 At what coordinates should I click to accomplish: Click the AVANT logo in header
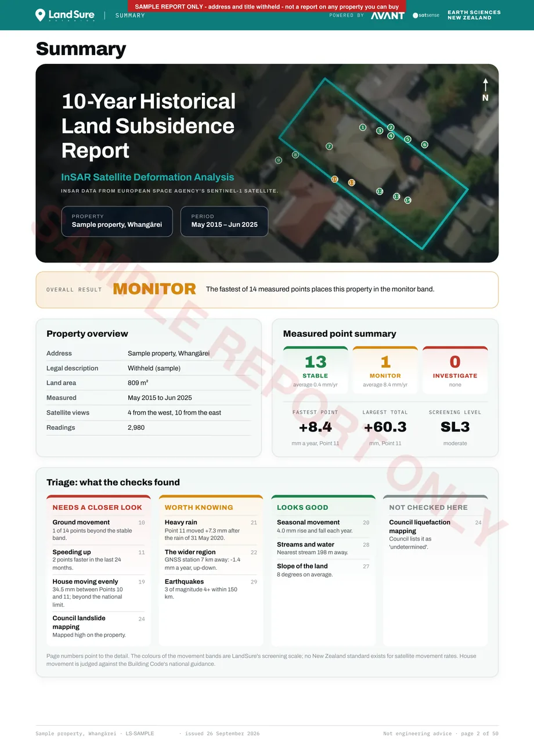(388, 16)
